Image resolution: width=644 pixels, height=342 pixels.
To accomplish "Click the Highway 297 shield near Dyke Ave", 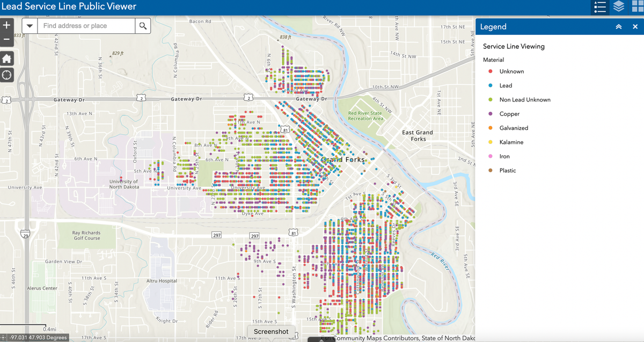I will (254, 236).
